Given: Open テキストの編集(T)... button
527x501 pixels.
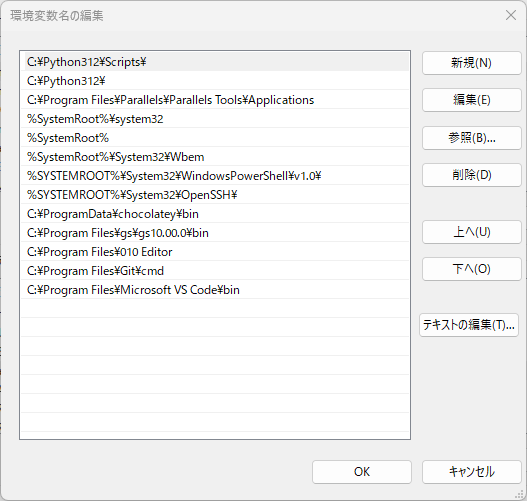Looking at the screenshot, I should (469, 325).
